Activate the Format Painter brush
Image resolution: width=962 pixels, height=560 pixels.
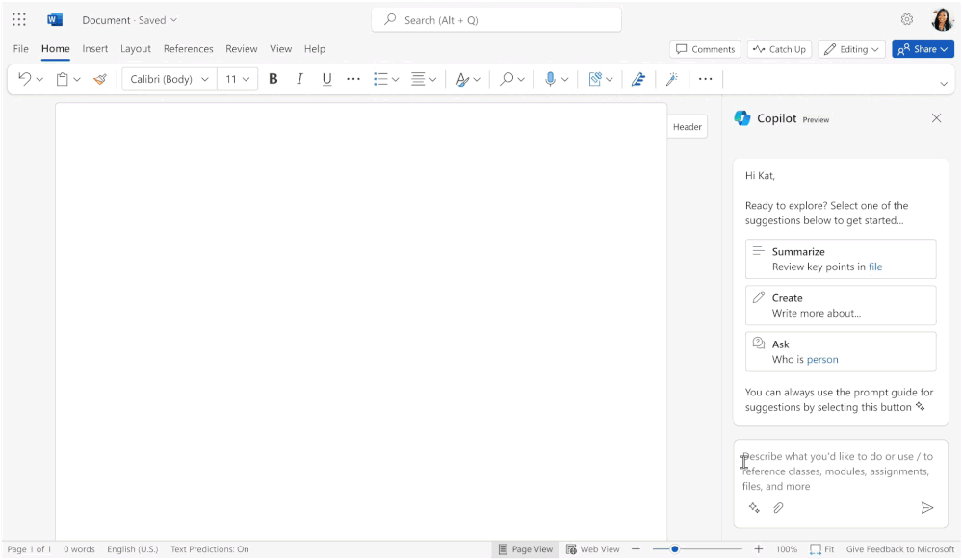pos(100,79)
